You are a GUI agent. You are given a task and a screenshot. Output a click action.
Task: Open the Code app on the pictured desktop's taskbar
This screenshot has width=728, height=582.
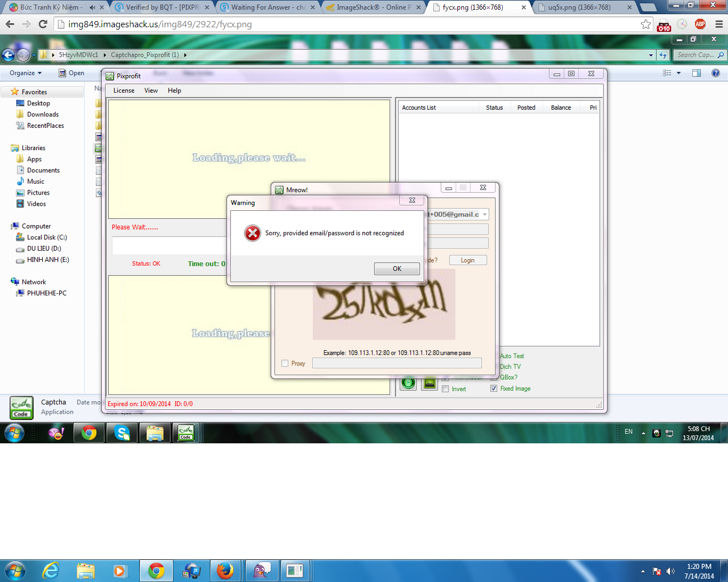tap(185, 433)
